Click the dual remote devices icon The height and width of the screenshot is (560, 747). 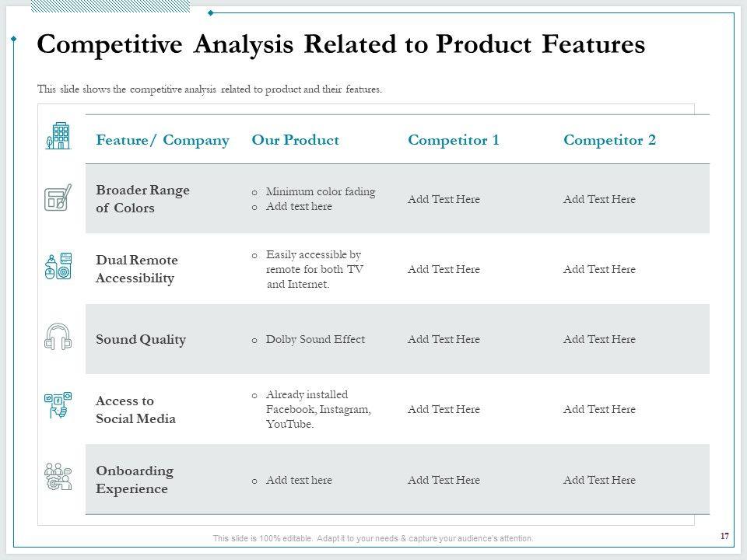[x=58, y=267]
